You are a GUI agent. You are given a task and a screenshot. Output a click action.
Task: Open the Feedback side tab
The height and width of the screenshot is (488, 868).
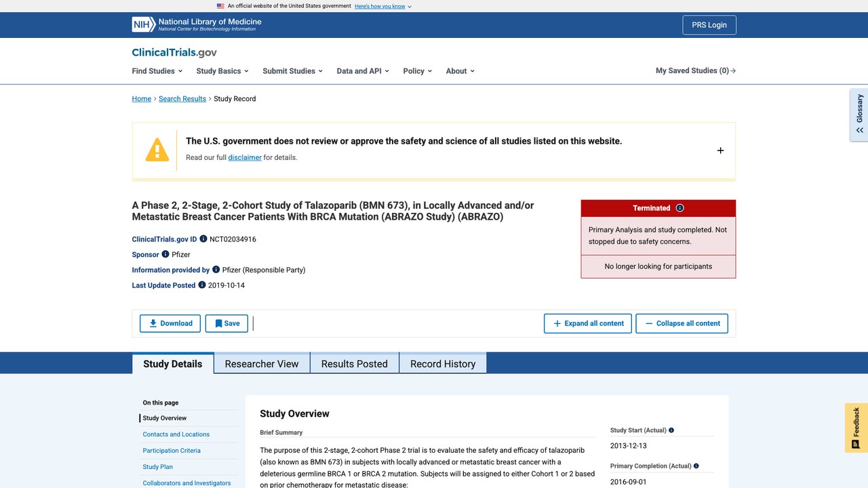coord(856,428)
